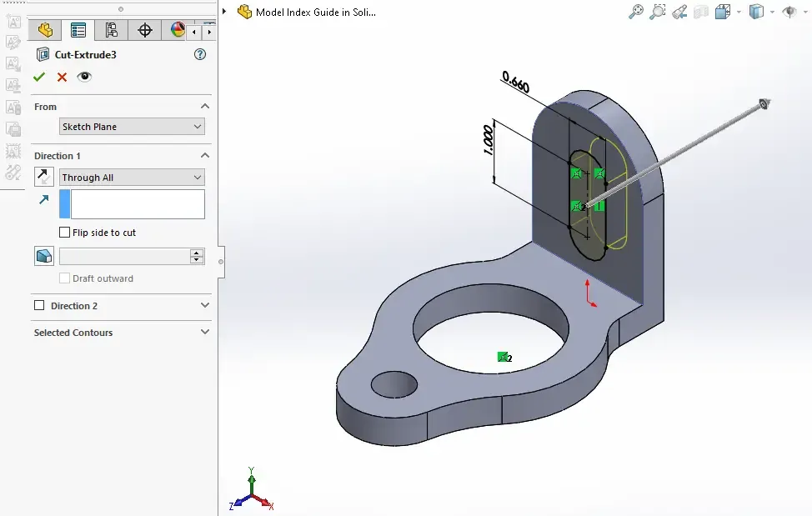Click the 0.660 dimension on the model
This screenshot has height=516, width=812.
tap(515, 83)
